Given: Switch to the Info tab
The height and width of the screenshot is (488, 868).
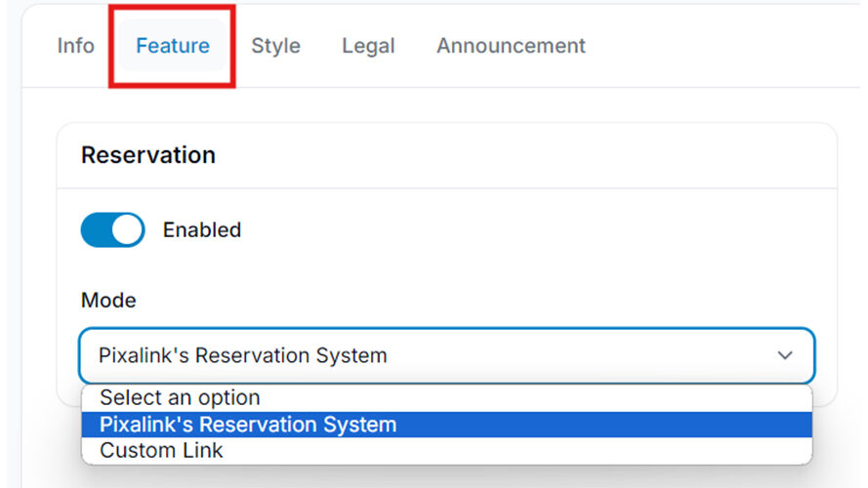Looking at the screenshot, I should pos(76,45).
